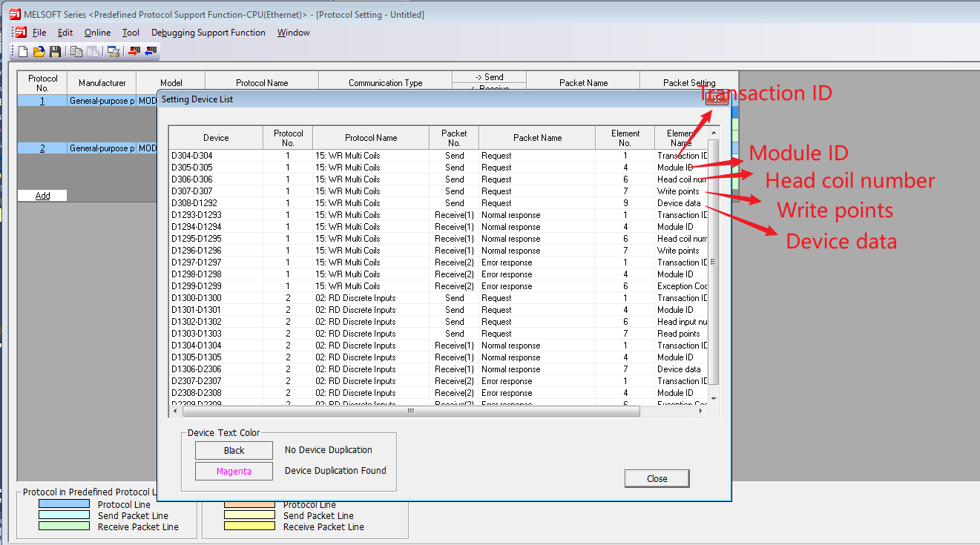
Task: Click the Read from Module blue-arrow icon
Action: click(x=151, y=51)
